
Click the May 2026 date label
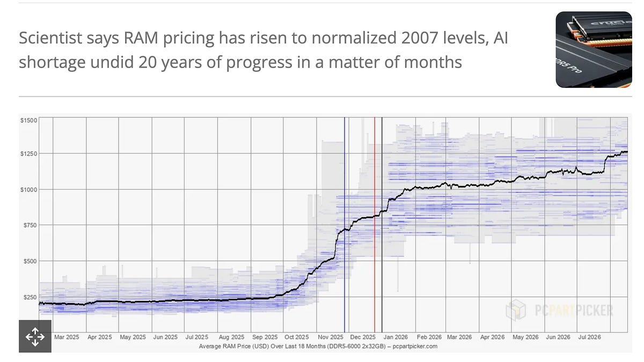coord(525,337)
